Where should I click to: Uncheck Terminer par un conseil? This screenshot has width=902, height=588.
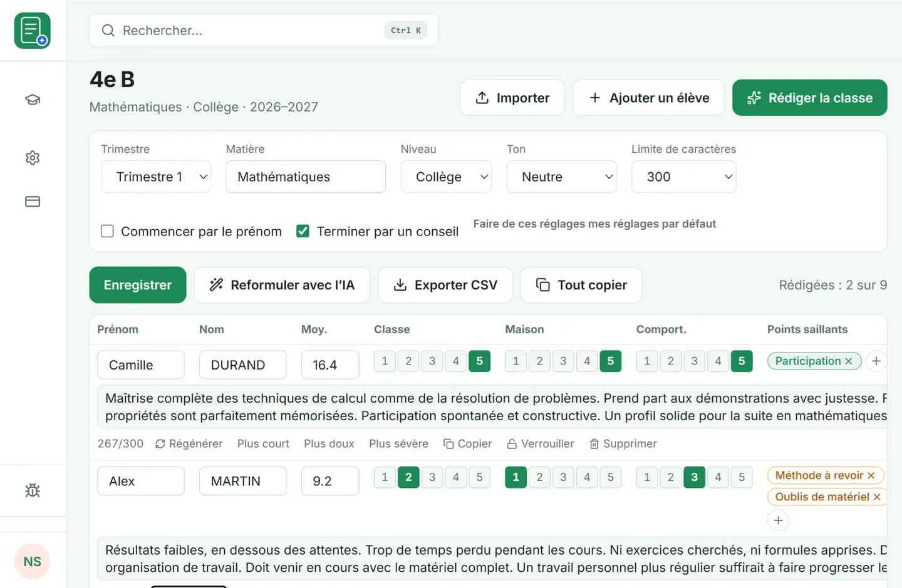(303, 231)
